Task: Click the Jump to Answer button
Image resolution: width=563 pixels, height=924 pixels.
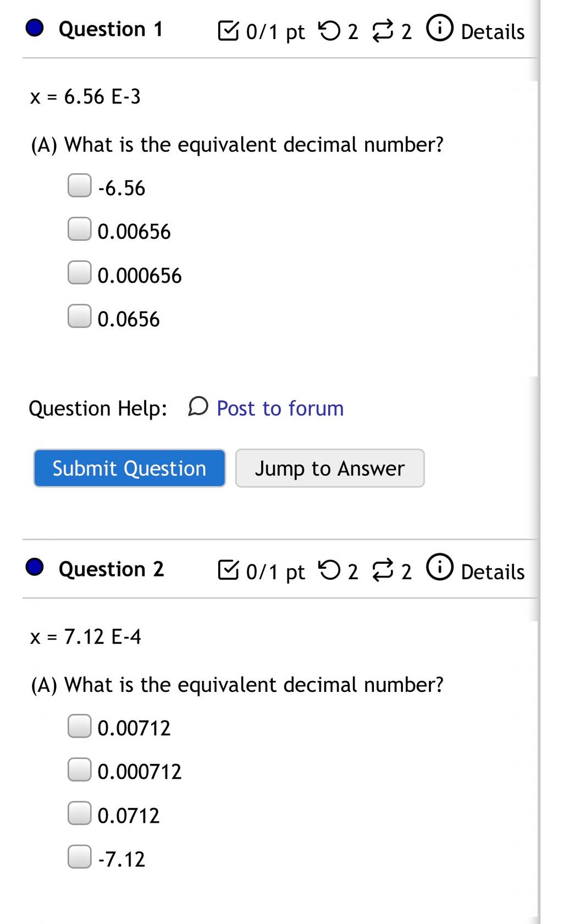Action: [330, 468]
